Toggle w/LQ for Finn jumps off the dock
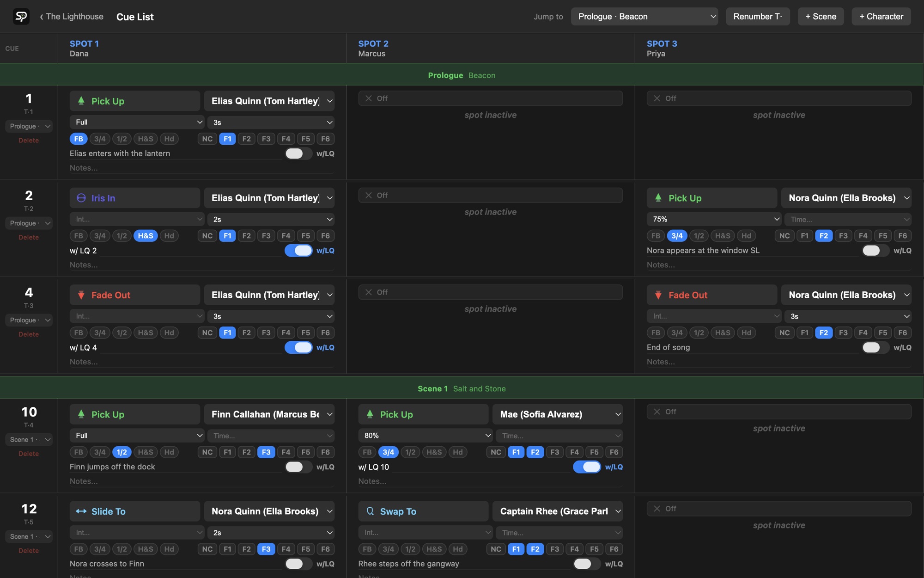The image size is (924, 578). pos(298,467)
